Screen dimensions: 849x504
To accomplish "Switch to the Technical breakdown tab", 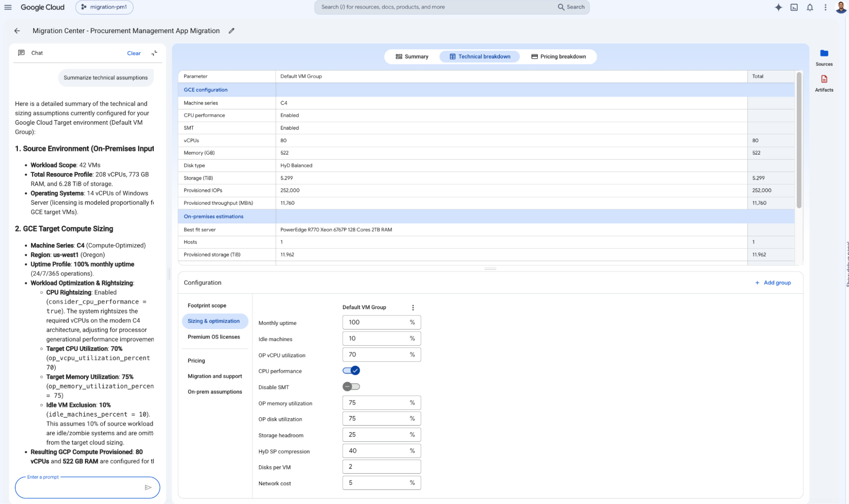I will tap(480, 56).
